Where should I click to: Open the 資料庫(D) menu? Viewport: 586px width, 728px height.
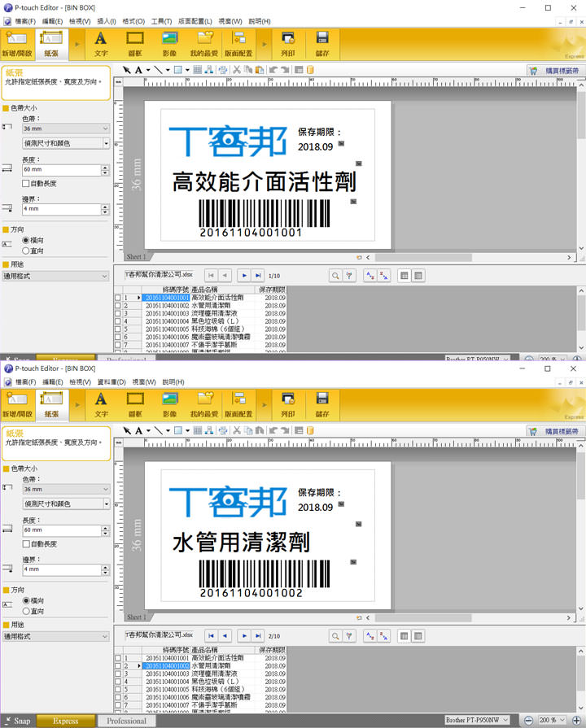coord(111,381)
